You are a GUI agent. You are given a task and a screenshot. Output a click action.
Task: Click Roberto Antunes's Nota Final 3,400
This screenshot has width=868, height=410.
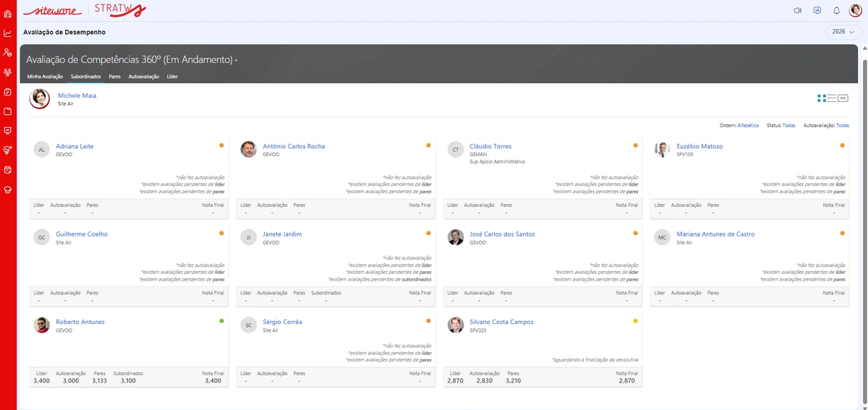[x=213, y=380]
